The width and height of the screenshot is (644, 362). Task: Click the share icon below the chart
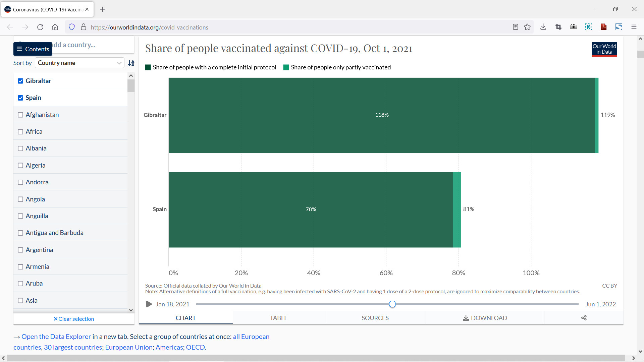coord(584,318)
